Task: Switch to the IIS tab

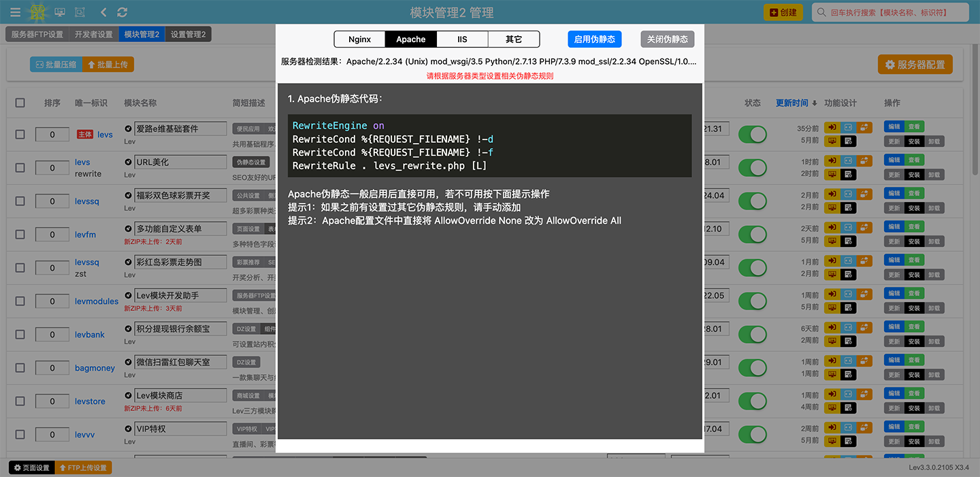Action: (462, 39)
